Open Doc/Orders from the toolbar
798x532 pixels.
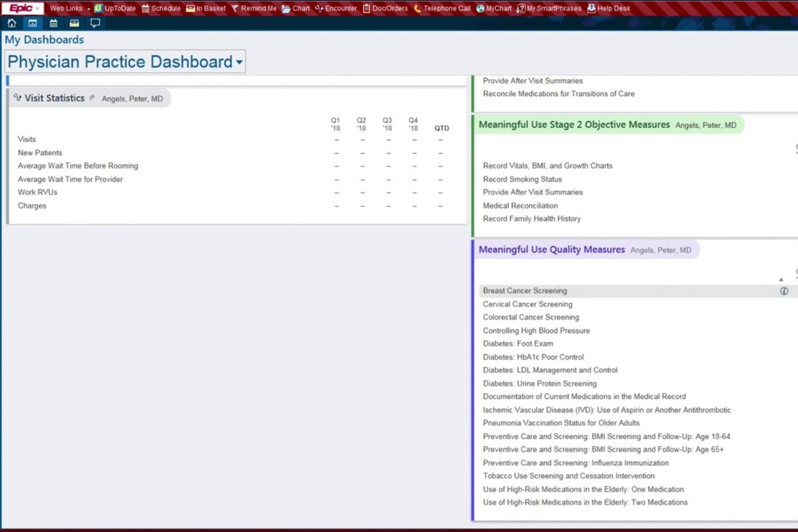385,8
